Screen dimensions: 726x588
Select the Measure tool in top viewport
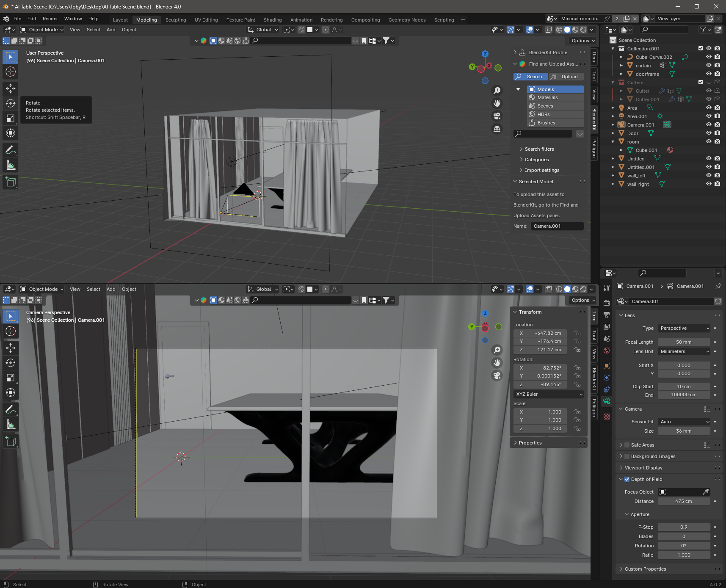11,165
